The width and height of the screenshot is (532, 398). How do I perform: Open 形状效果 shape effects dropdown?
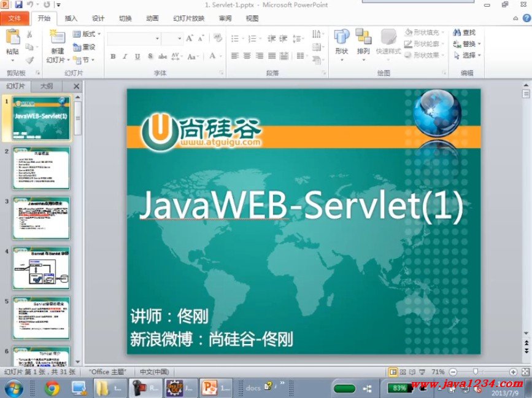pyautogui.click(x=425, y=55)
